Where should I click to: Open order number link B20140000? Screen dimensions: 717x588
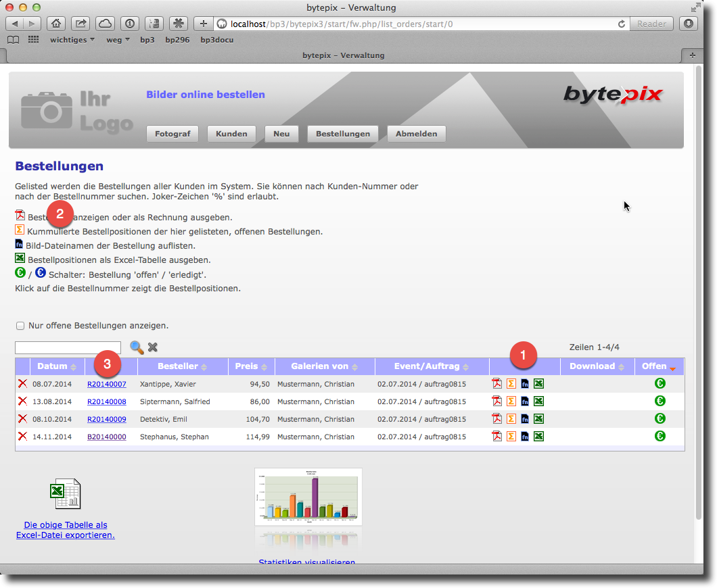(107, 437)
